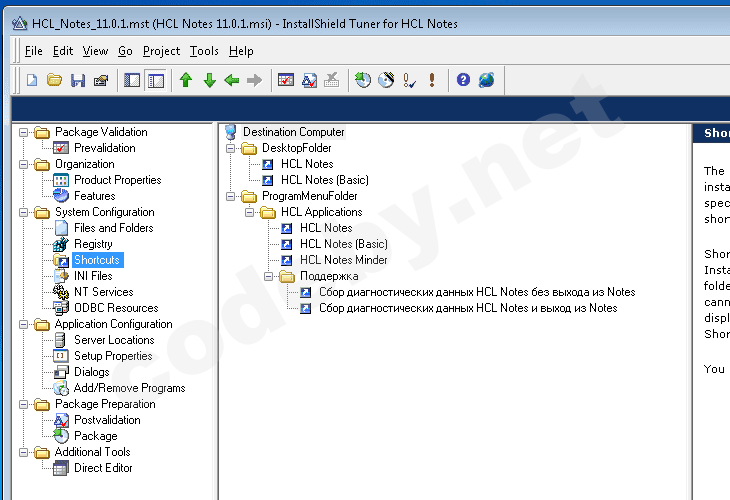
Task: Open the Direct Editor tool
Action: [103, 468]
